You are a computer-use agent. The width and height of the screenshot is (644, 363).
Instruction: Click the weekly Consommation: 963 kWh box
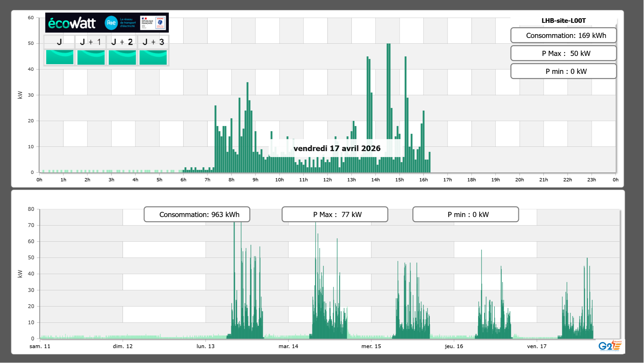coord(197,214)
